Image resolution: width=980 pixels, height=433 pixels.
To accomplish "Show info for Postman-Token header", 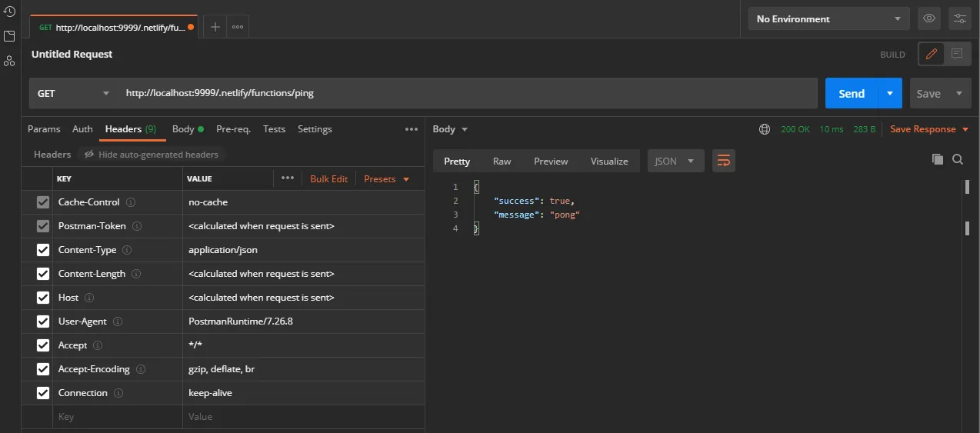I will point(136,226).
